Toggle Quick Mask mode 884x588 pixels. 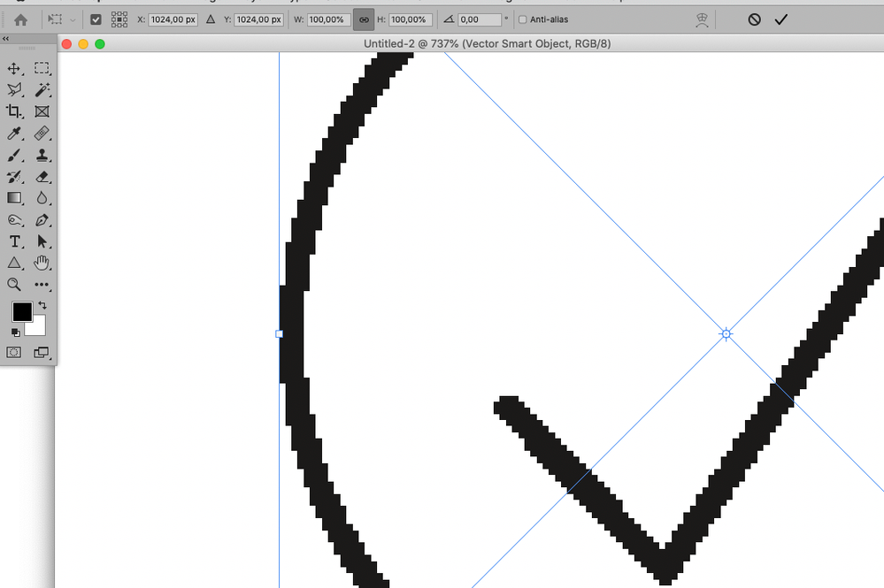tap(13, 352)
